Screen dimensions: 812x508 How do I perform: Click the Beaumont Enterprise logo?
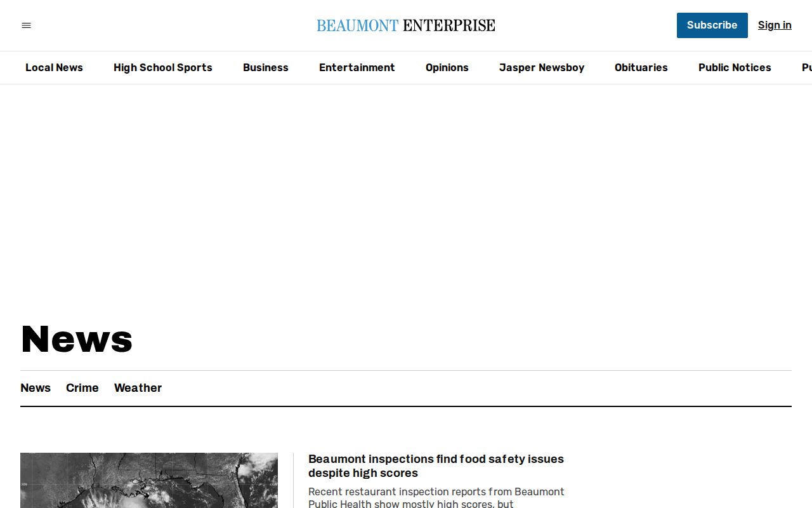(x=406, y=25)
